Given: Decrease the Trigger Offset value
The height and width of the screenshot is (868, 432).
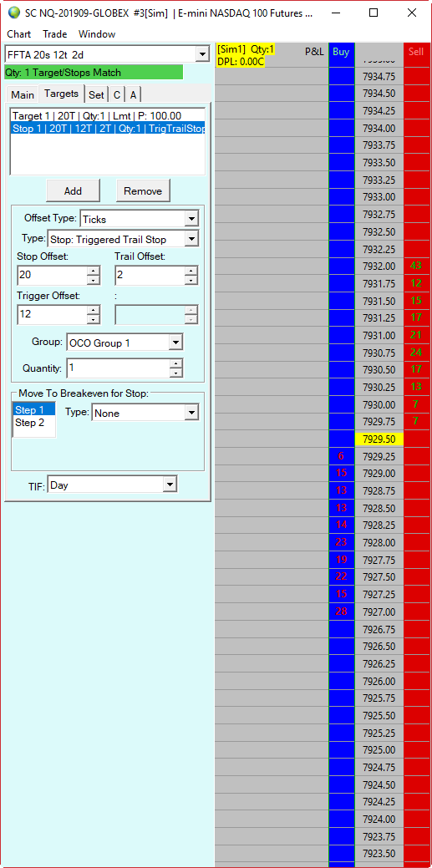Looking at the screenshot, I should [94, 319].
